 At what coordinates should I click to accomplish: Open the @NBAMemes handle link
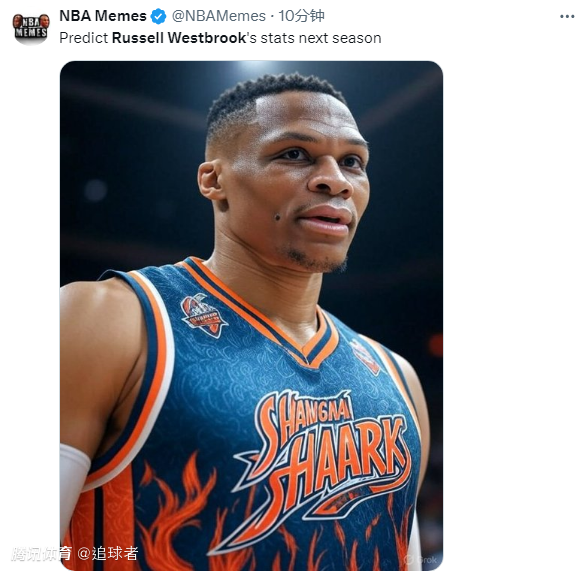pos(219,16)
